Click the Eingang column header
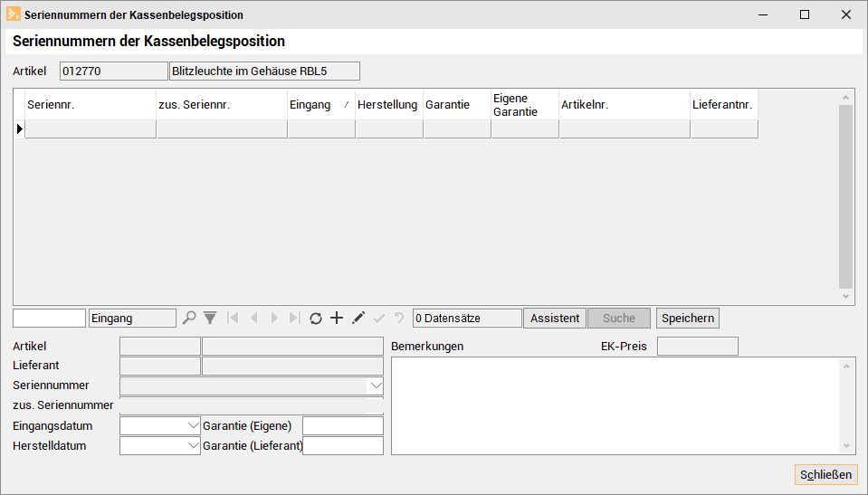This screenshot has width=868, height=495. (x=321, y=105)
